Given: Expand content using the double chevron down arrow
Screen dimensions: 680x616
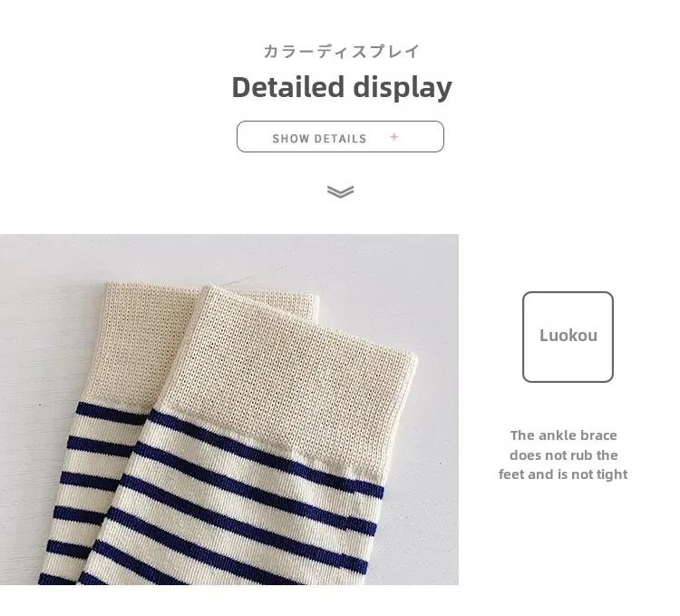Looking at the screenshot, I should click(x=340, y=191).
